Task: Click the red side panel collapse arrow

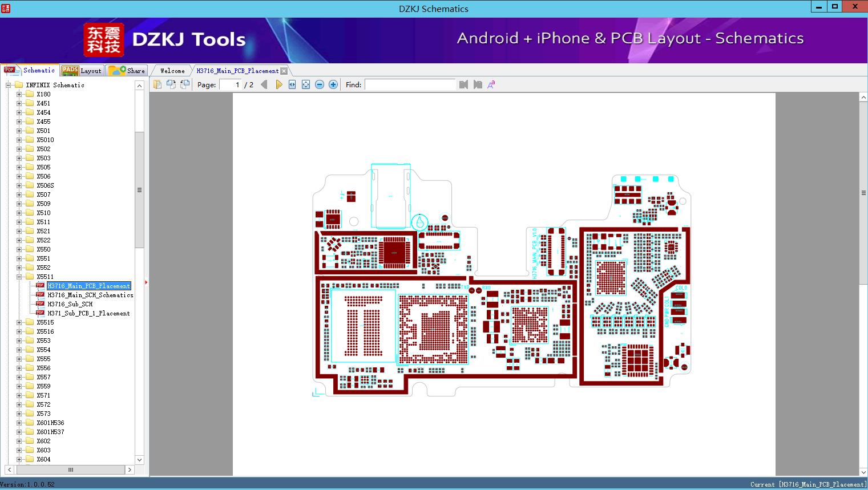Action: click(147, 282)
